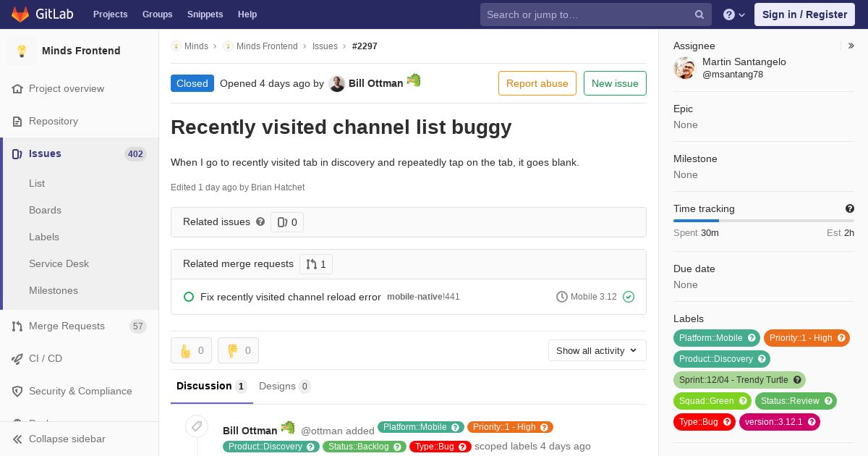Open the Groups menu
This screenshot has width=868, height=456.
coord(157,14)
